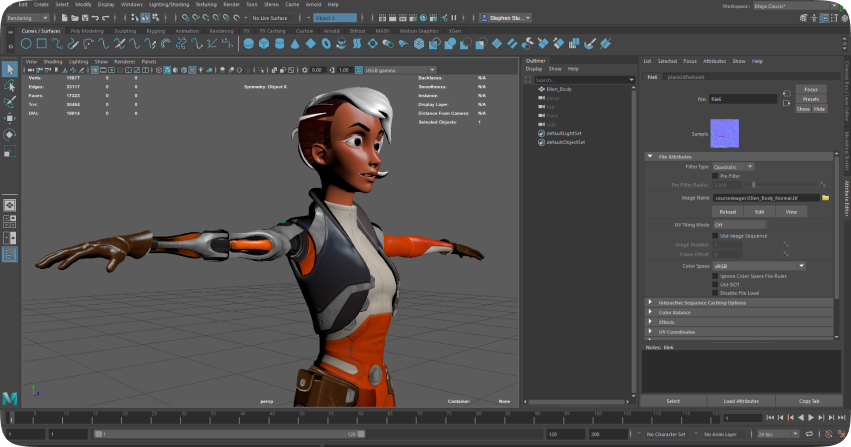Activate the Move tool in toolbox

coord(10,118)
